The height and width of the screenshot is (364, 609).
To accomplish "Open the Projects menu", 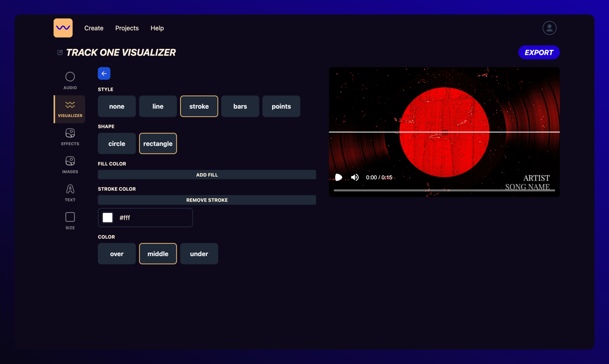I will click(x=127, y=28).
